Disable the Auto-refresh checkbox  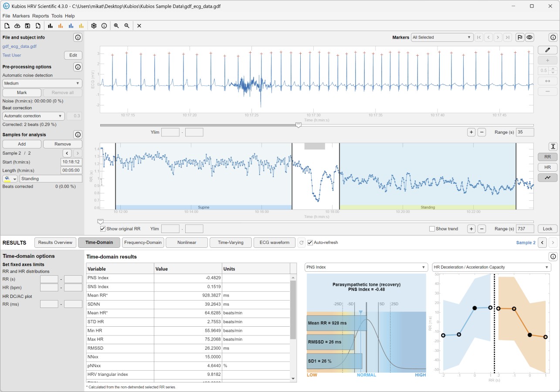pyautogui.click(x=310, y=243)
